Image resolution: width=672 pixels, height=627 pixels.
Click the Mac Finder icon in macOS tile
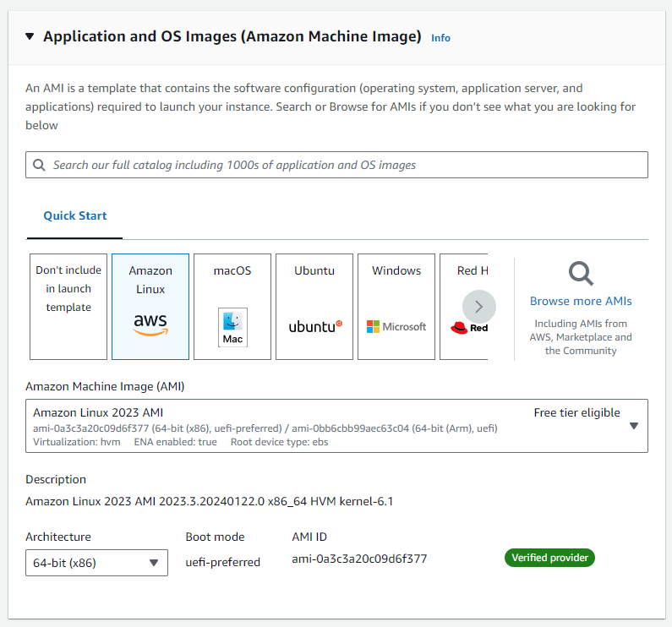(x=232, y=327)
